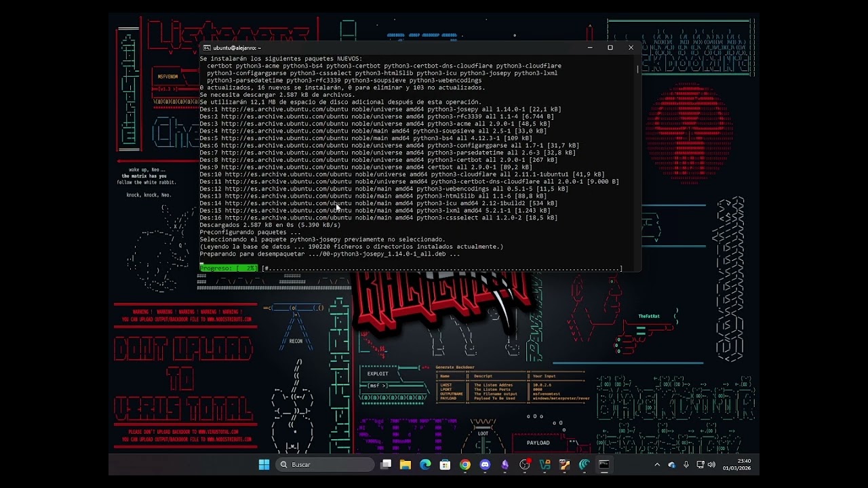
Task: Click the Des:11 python3-certbot-dns-cloudflare line
Action: (409, 182)
